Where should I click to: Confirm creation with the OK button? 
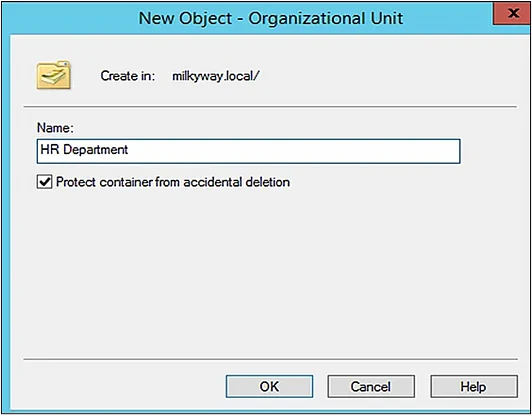[269, 386]
